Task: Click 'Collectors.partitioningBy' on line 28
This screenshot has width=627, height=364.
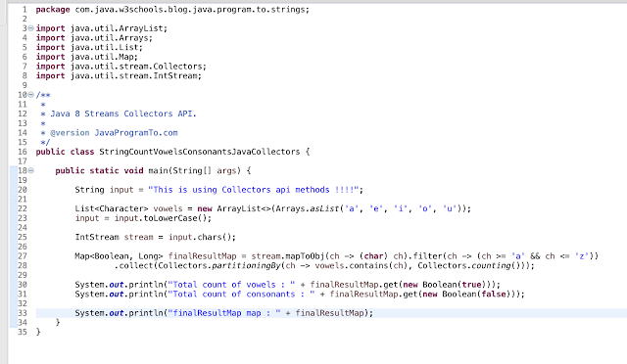Action: 219,266
